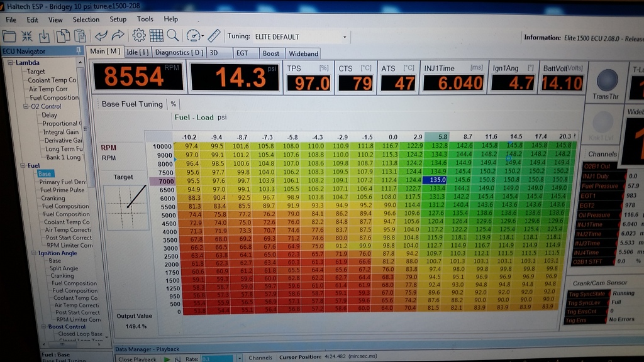Open the gear setup icon
644x362 pixels.
pos(139,36)
